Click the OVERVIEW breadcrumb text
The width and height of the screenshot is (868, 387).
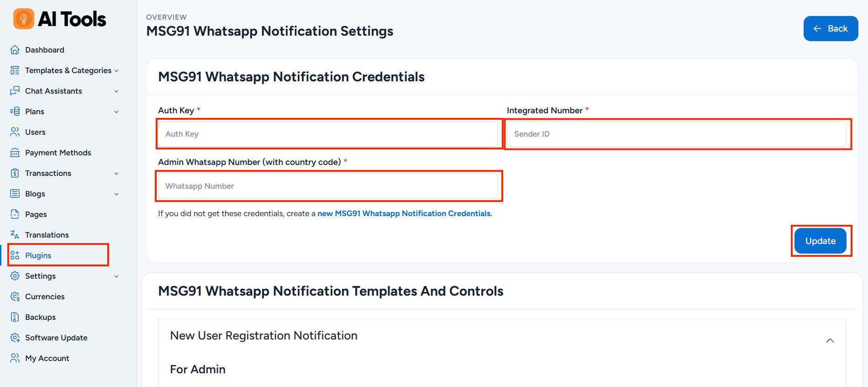[166, 17]
